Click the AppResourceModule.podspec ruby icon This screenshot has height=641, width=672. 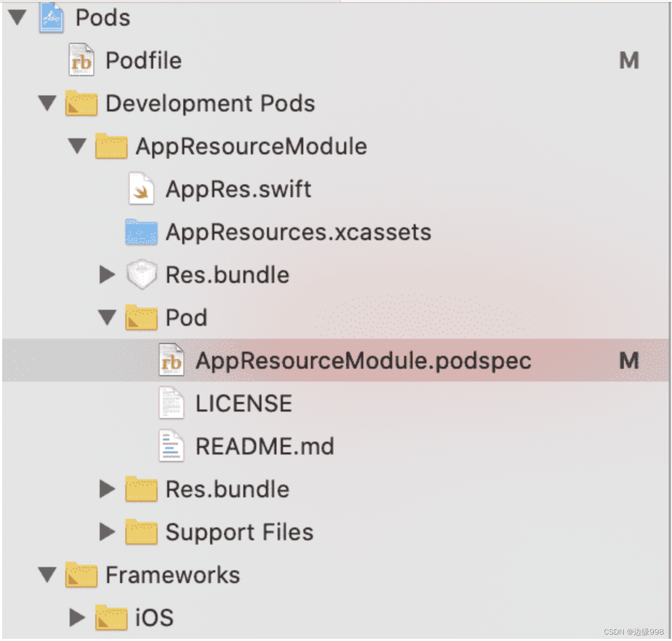(x=171, y=360)
